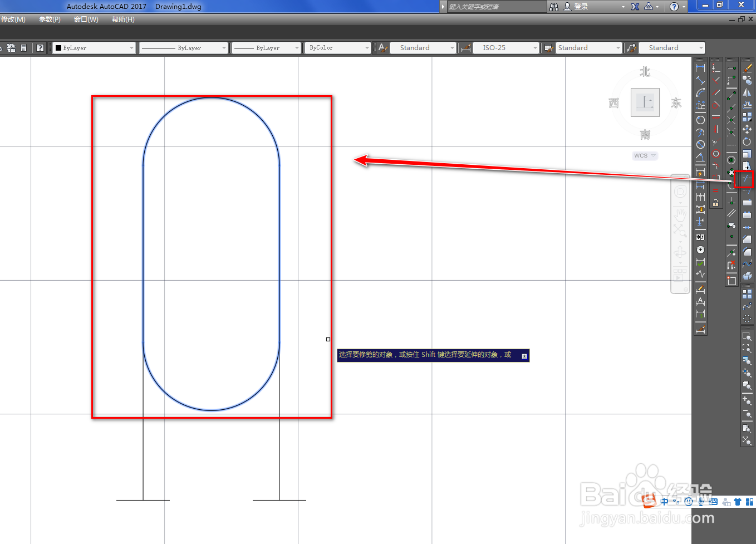Select the Extend tool
This screenshot has height=544, width=756.
pyautogui.click(x=747, y=191)
